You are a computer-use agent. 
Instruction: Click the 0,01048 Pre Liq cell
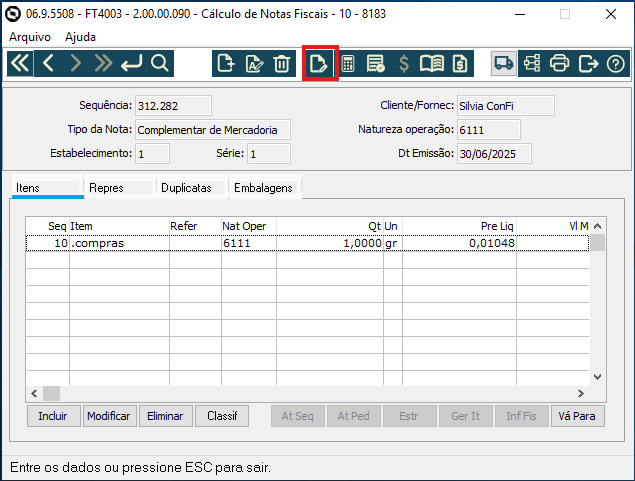point(460,243)
